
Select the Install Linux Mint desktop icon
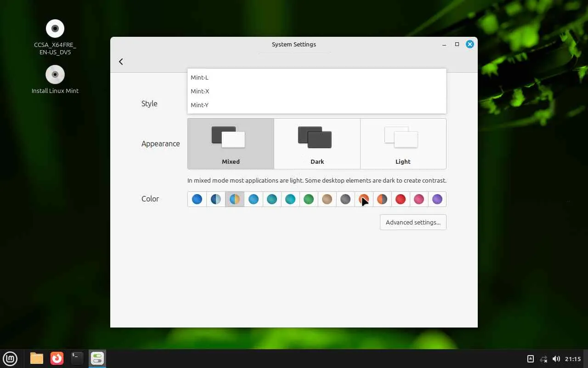55,80
